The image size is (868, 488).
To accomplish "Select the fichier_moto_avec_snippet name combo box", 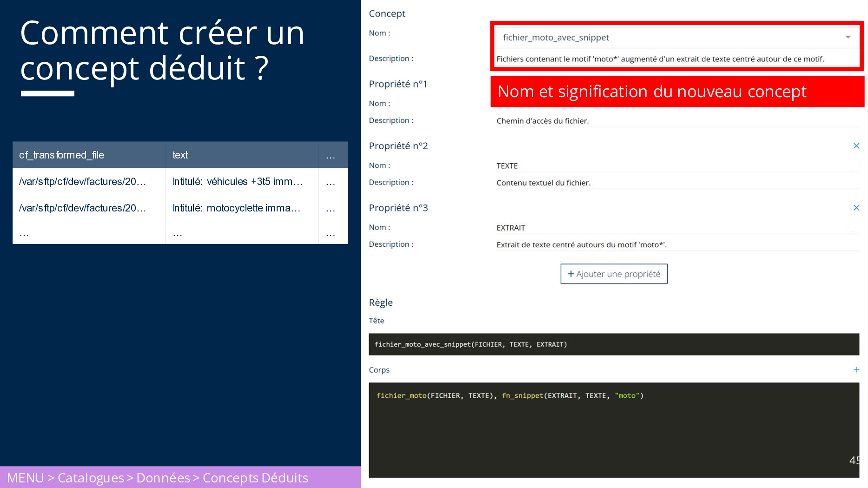I will click(669, 38).
